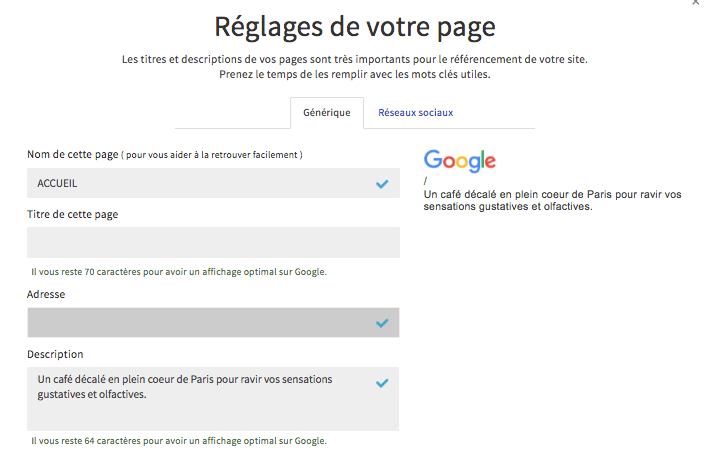Screen dimensions: 704x466
Task: Select the Titre de cette page label
Action: click(80, 214)
